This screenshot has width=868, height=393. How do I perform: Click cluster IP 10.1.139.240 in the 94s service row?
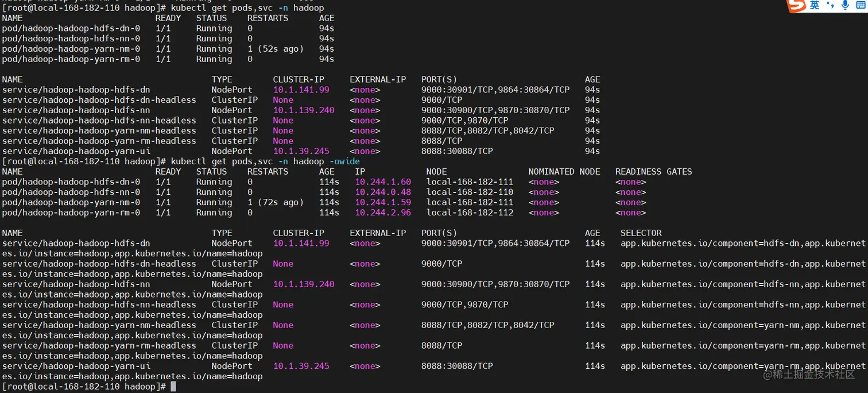304,110
